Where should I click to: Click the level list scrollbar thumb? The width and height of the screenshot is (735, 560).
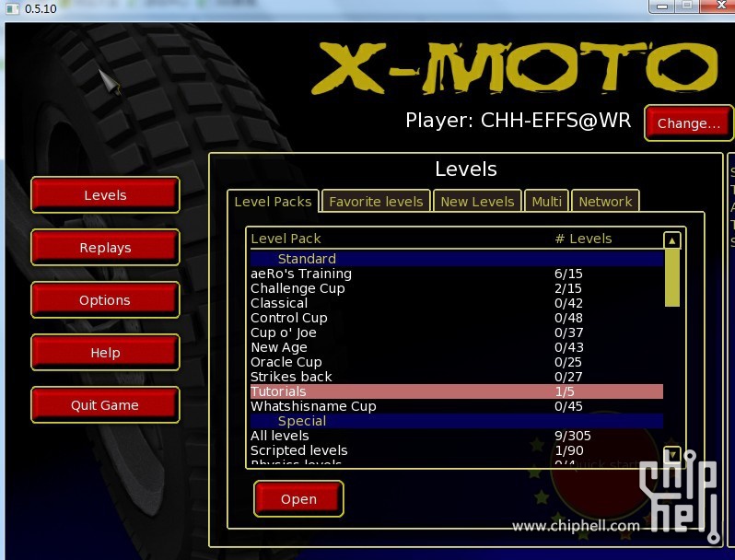tap(671, 277)
